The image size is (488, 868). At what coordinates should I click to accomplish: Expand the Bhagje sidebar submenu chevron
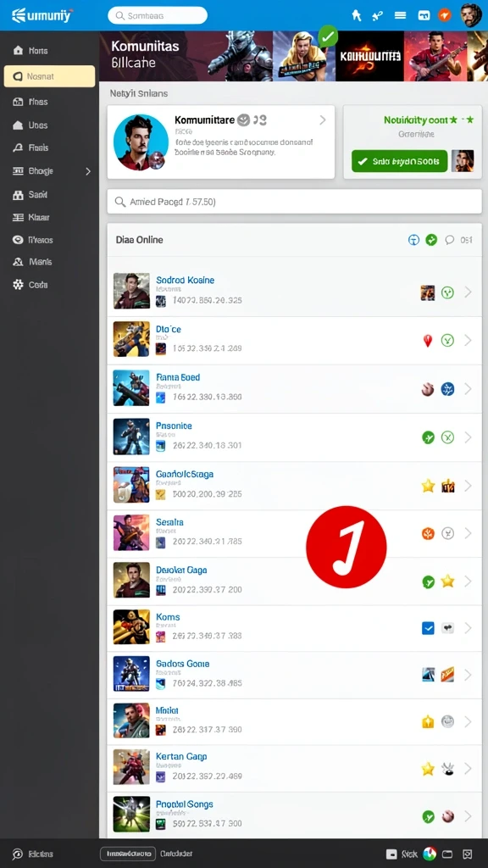click(x=88, y=171)
